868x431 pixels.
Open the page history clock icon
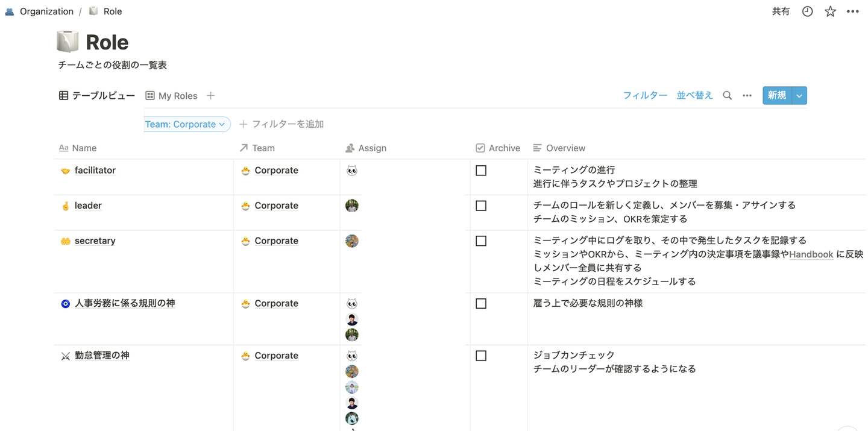tap(807, 11)
